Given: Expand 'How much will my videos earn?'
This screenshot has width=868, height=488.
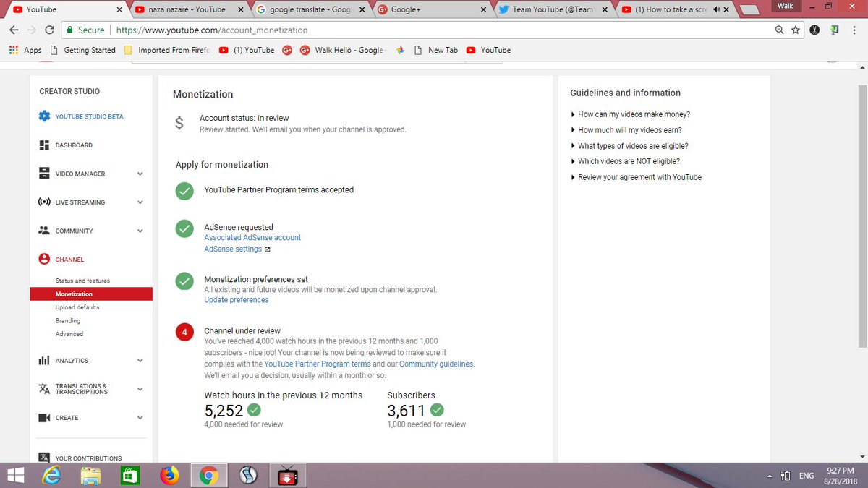Looking at the screenshot, I should (x=626, y=130).
